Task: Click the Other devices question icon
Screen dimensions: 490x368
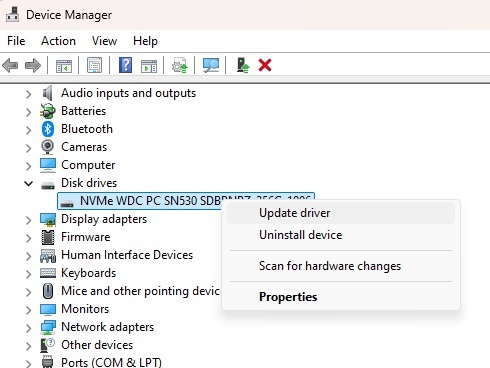Action: 47,345
